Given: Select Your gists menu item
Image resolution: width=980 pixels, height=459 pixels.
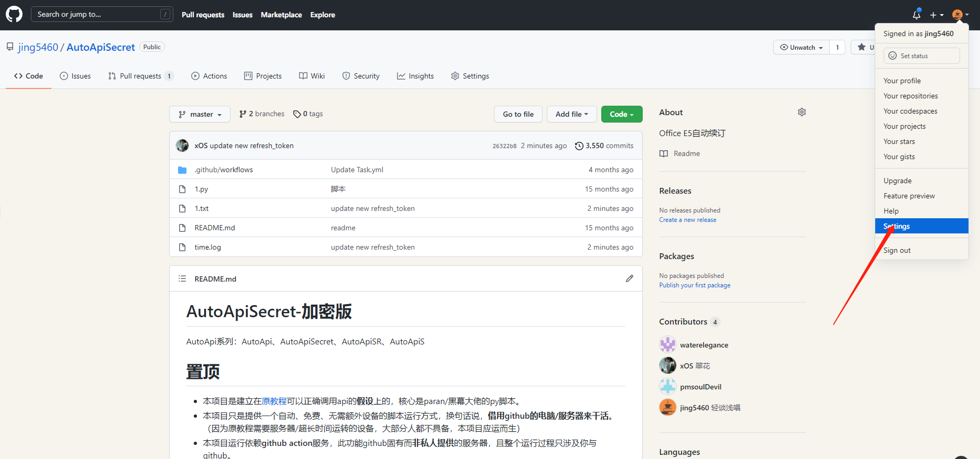Looking at the screenshot, I should pyautogui.click(x=921, y=156).
